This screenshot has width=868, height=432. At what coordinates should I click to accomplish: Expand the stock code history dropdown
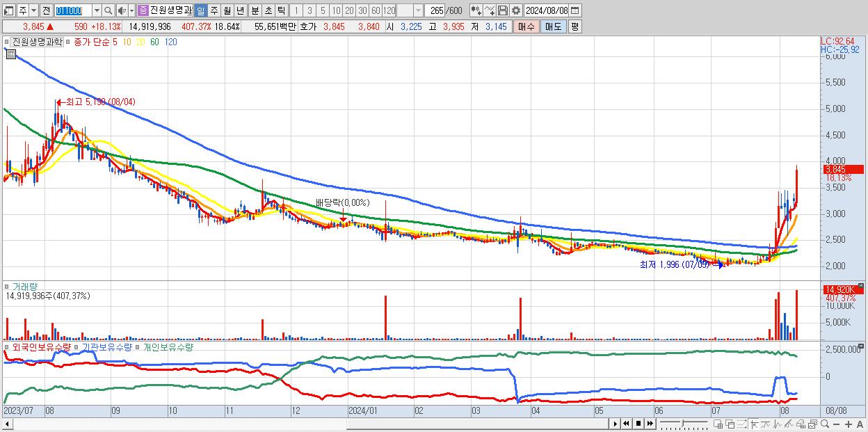(x=97, y=10)
